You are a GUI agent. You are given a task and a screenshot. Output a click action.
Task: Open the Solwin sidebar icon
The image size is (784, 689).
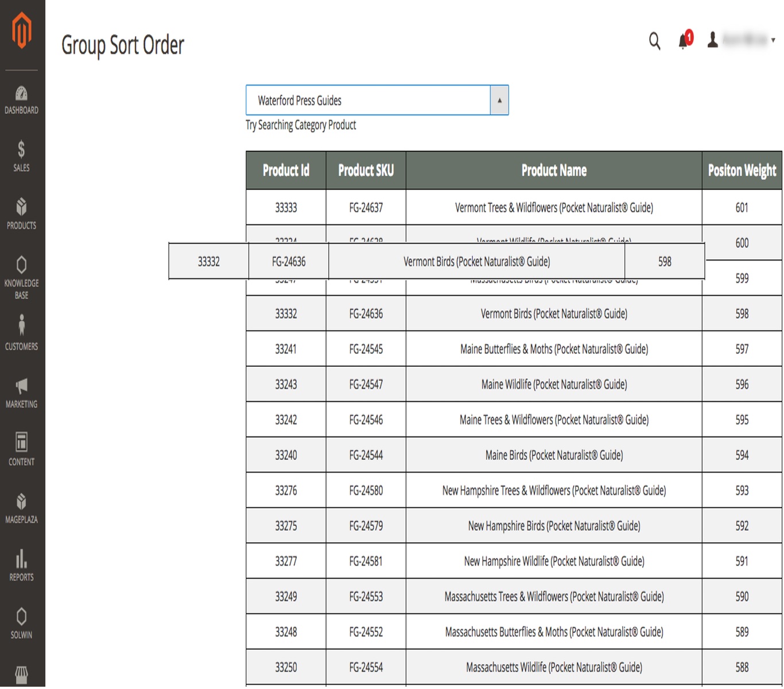(x=22, y=623)
